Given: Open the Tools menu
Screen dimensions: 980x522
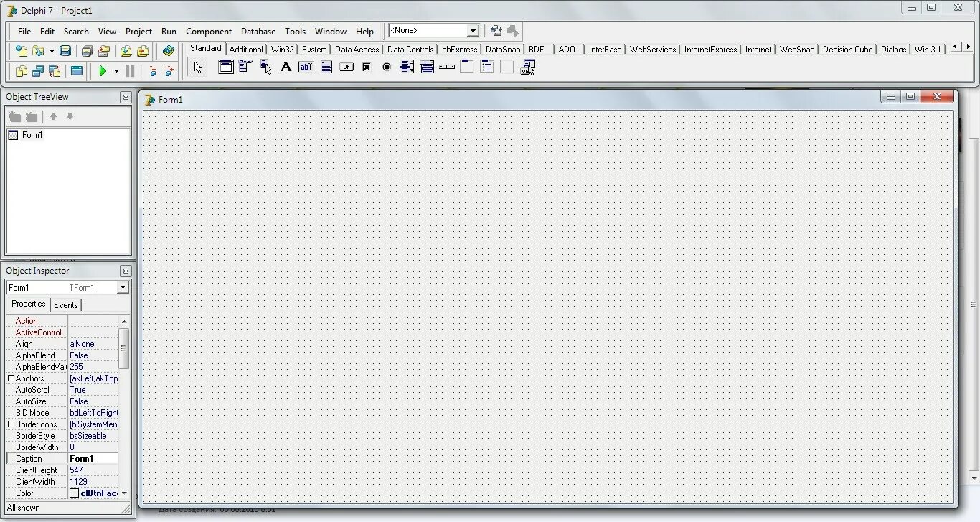Looking at the screenshot, I should [x=295, y=32].
